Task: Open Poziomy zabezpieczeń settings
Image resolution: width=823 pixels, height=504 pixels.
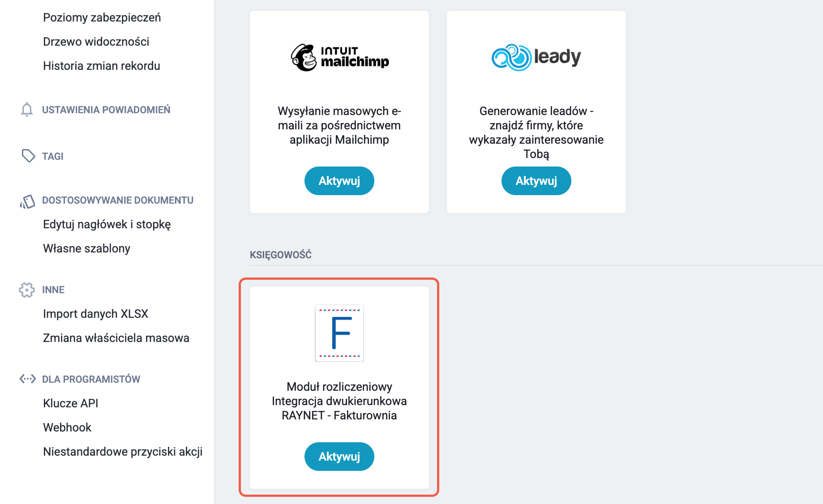Action: pos(102,17)
